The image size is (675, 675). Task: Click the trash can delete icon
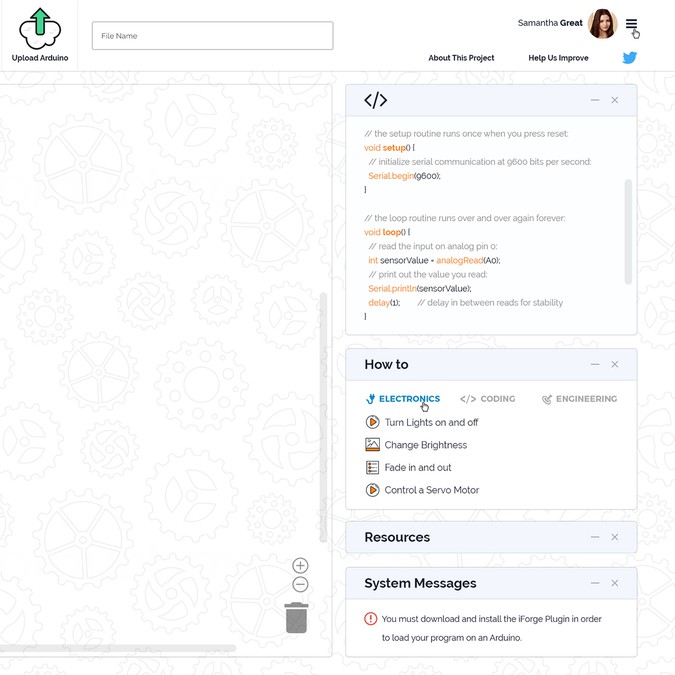coord(296,618)
